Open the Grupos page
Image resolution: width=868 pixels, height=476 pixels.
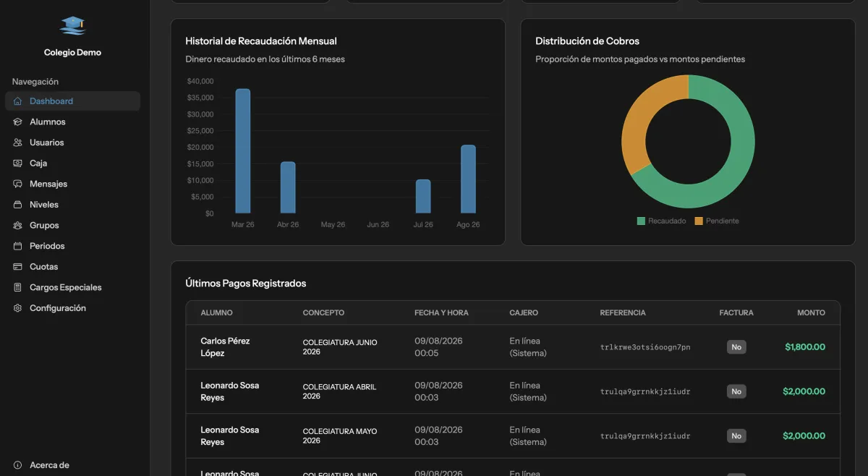(72, 225)
